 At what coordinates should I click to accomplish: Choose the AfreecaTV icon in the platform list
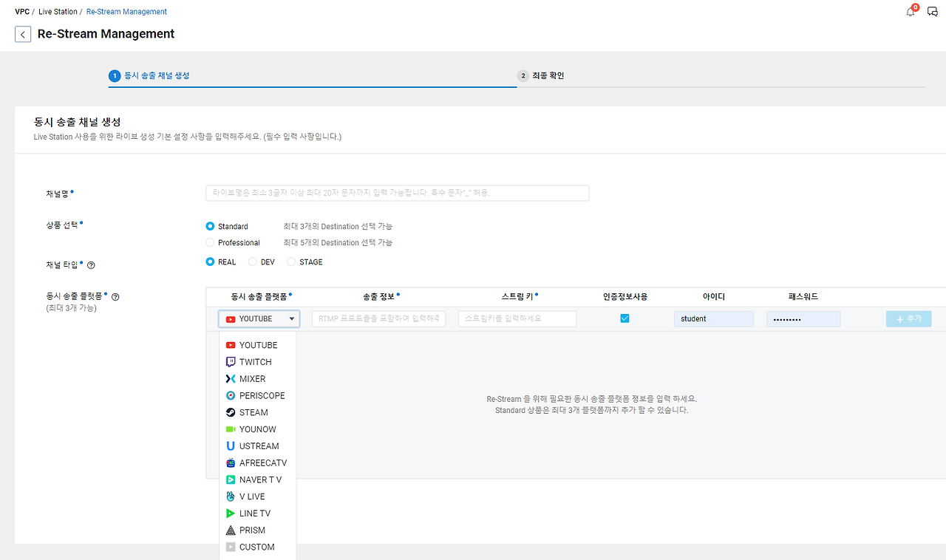231,463
